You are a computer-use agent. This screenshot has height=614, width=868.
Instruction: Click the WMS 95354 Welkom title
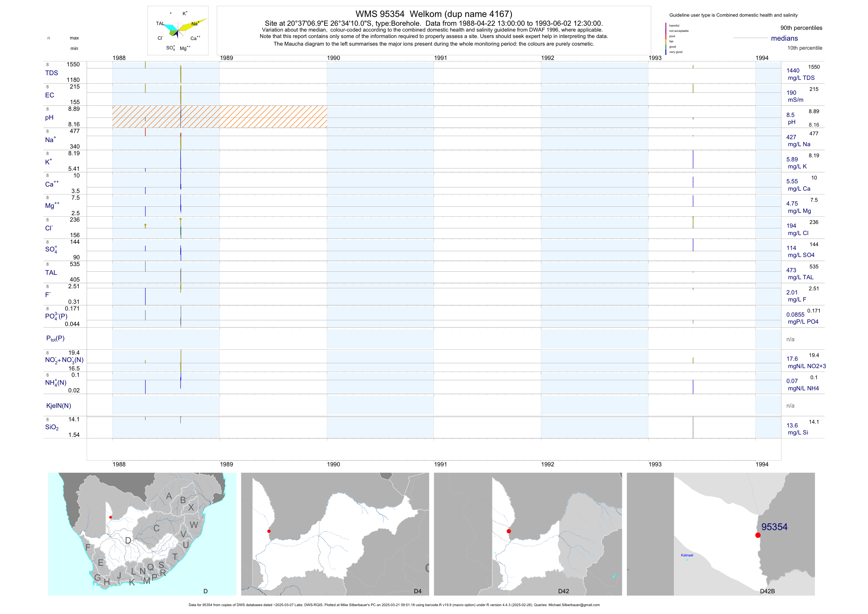tap(434, 14)
